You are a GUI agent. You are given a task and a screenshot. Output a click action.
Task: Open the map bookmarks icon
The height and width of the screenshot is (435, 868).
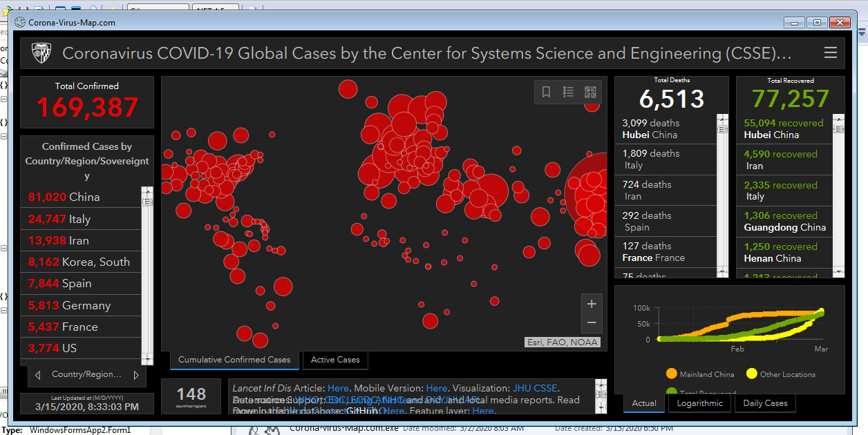coord(546,92)
